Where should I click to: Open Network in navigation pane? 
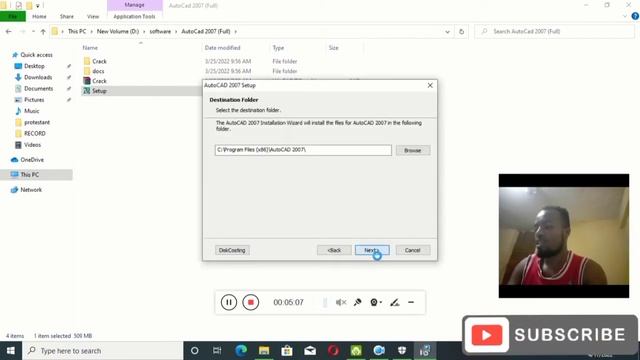(x=31, y=190)
